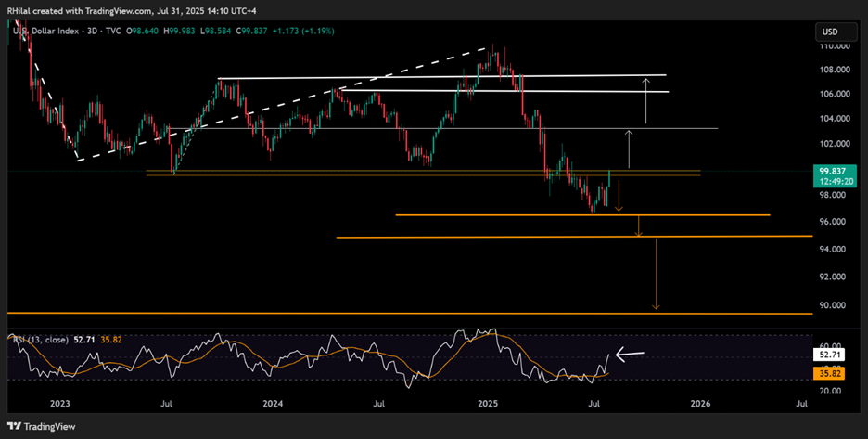
Task: Click the white arrow pointing at RSI line
Action: click(x=632, y=355)
